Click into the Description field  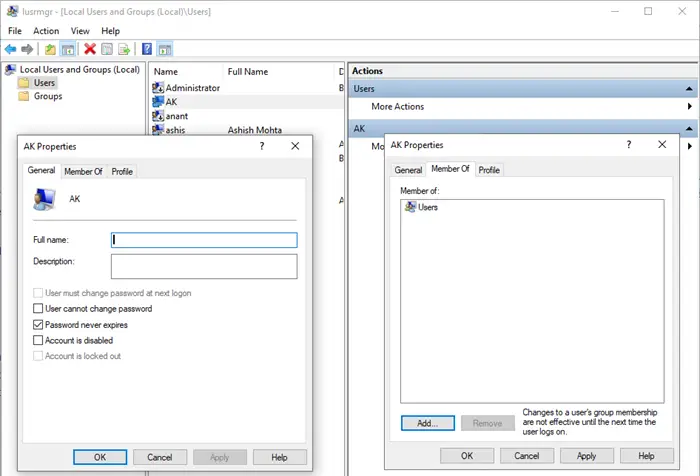click(204, 266)
